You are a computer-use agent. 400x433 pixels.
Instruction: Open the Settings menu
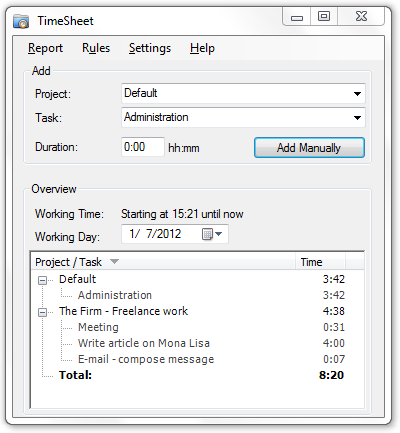[x=150, y=48]
